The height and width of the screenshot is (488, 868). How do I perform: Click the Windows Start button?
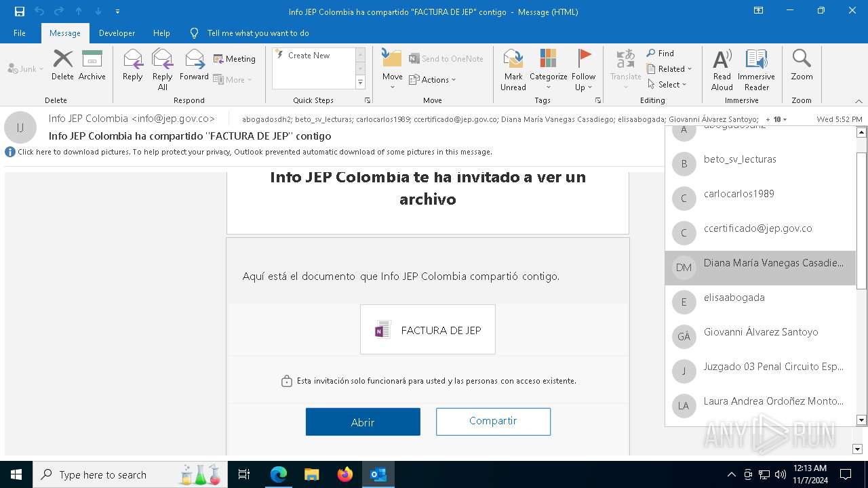click(x=16, y=474)
